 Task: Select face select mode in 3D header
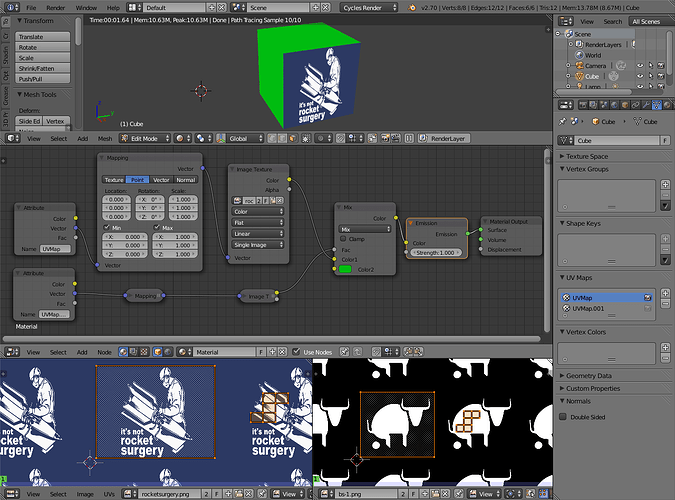(292, 138)
